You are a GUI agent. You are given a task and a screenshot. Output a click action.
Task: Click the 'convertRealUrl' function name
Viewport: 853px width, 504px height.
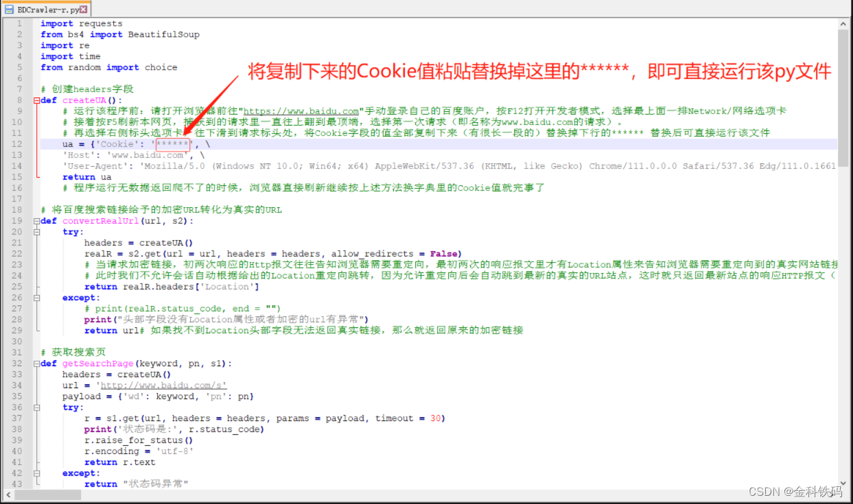click(101, 221)
